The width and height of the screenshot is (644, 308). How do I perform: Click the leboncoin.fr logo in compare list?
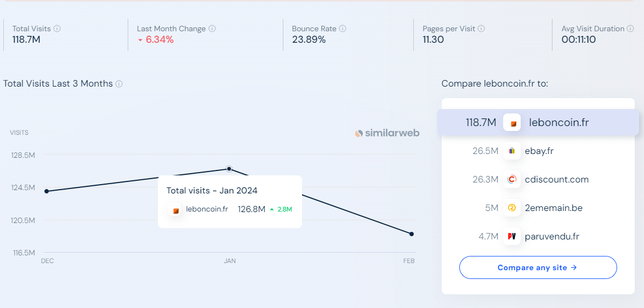[x=512, y=122]
